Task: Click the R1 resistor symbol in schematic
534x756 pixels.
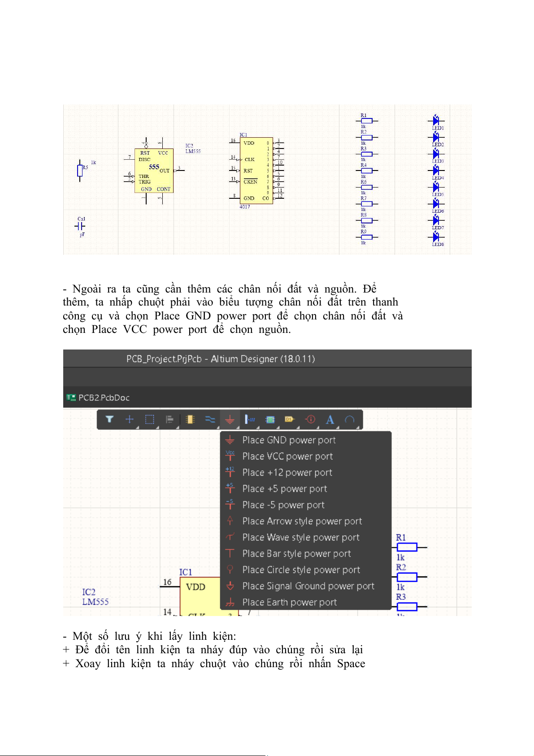Action: click(x=407, y=547)
